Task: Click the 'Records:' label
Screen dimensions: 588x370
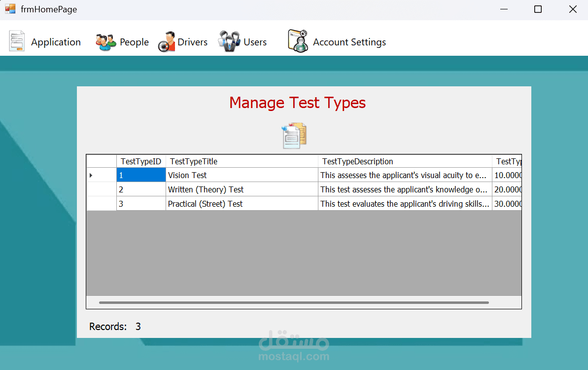Action: pos(108,327)
